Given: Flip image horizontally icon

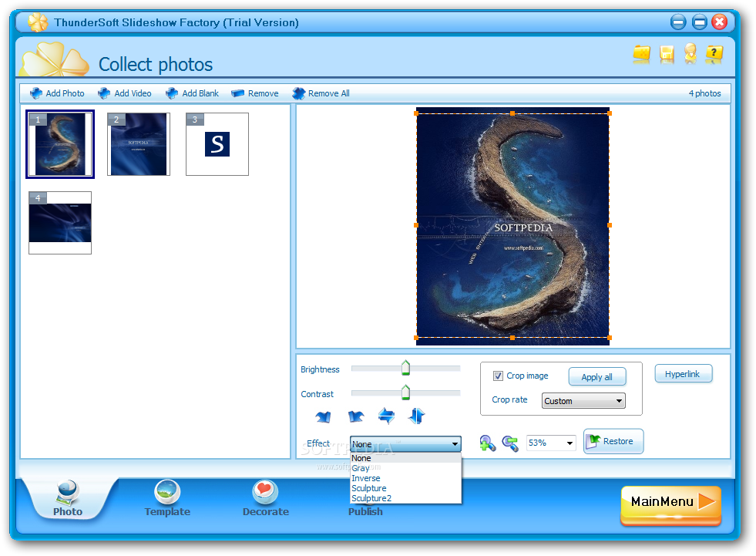Looking at the screenshot, I should point(386,416).
